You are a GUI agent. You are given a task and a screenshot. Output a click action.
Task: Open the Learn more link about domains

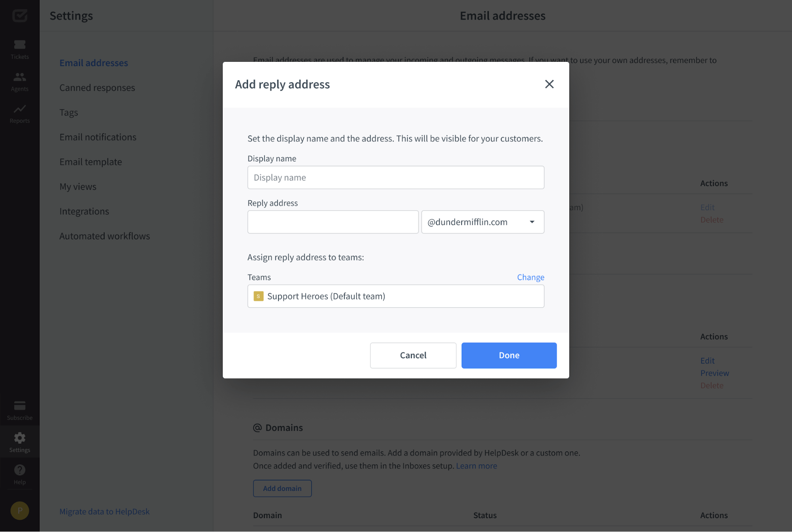point(476,465)
